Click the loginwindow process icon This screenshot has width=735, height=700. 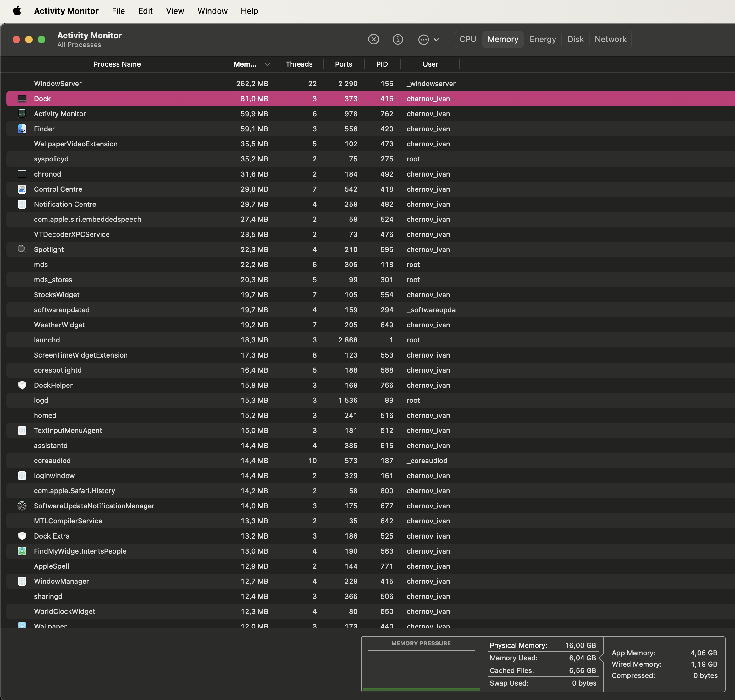pos(22,475)
